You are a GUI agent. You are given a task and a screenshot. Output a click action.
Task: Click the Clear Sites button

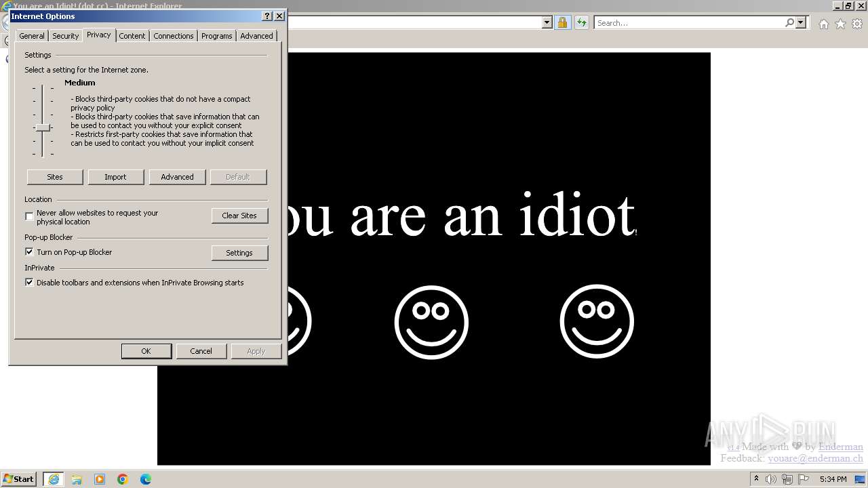239,216
